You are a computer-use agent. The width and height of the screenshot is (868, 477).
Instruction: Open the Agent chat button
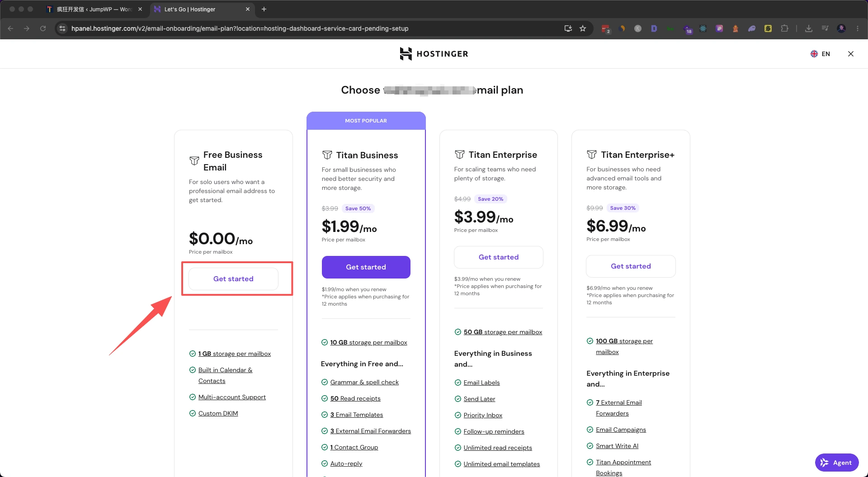pos(837,463)
